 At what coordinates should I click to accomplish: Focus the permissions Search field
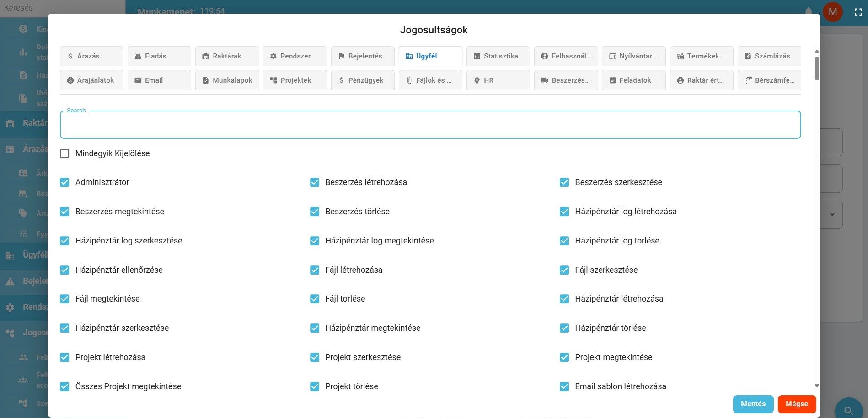click(430, 125)
